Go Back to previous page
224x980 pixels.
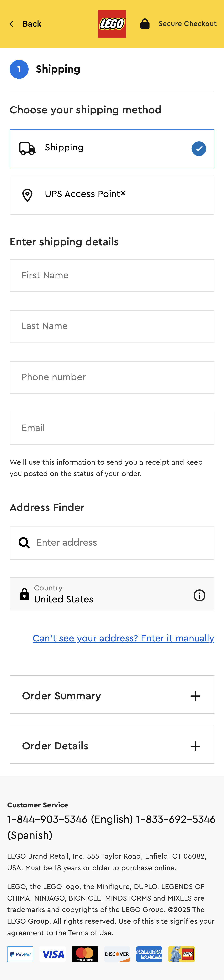(x=32, y=24)
